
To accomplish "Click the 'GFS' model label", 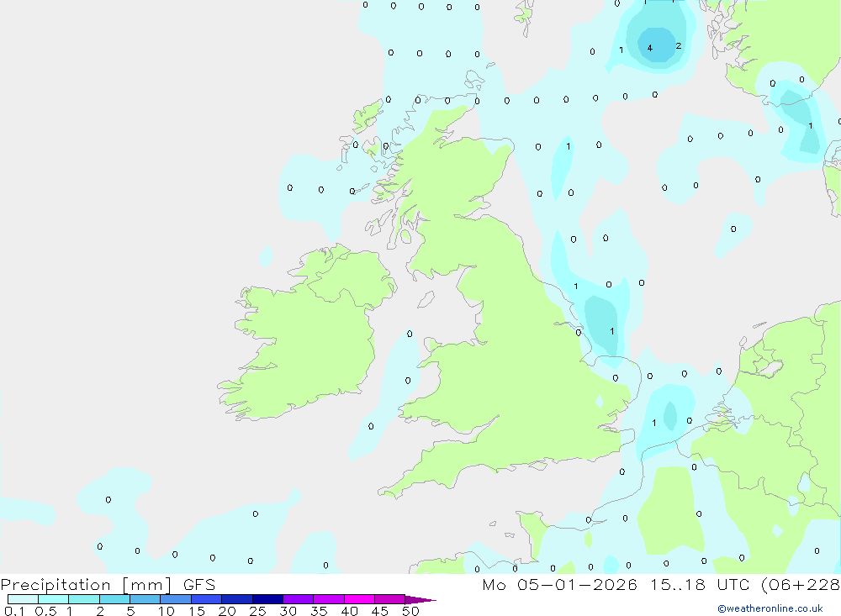I will pos(199,585).
